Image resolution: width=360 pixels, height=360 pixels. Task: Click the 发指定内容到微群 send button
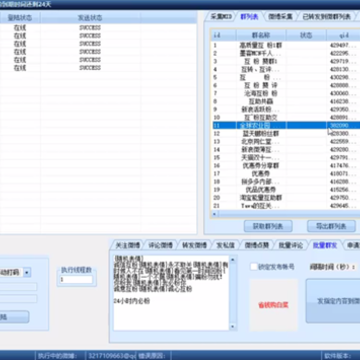[x=333, y=301]
